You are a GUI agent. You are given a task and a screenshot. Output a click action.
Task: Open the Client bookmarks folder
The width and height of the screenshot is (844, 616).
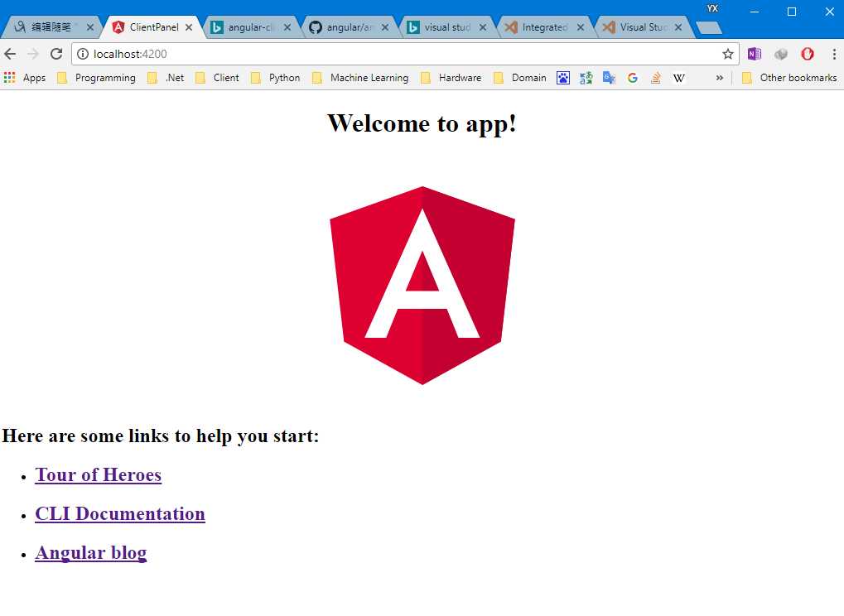pos(218,78)
